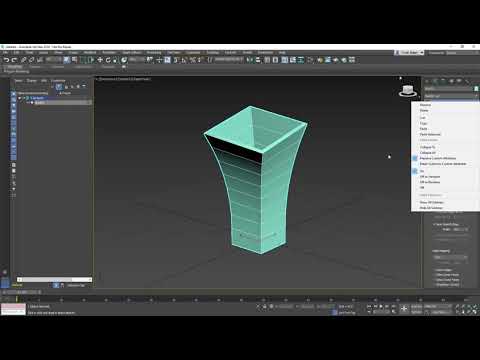
Task: Open the Modify tab of command panel
Action: click(435, 81)
